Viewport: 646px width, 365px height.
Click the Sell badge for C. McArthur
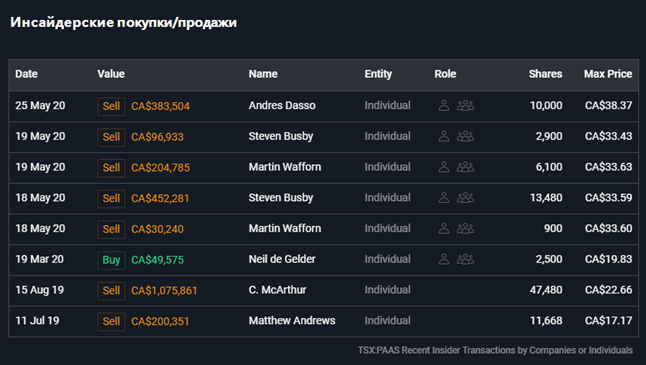[111, 290]
